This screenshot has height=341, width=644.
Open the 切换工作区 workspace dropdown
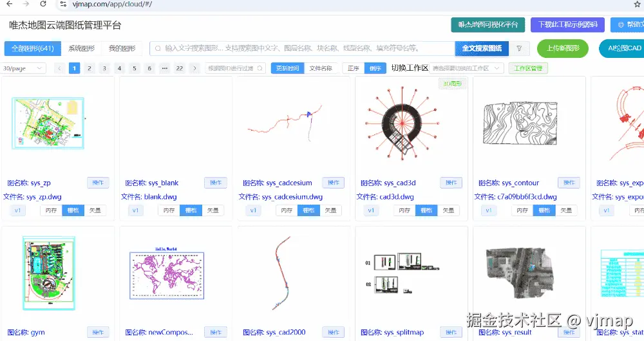click(x=466, y=68)
